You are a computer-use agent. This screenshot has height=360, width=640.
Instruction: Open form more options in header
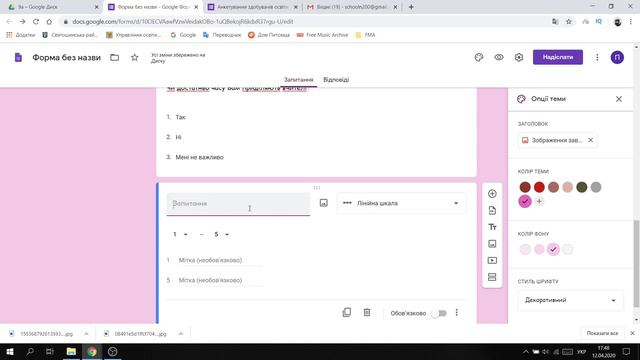pos(597,58)
